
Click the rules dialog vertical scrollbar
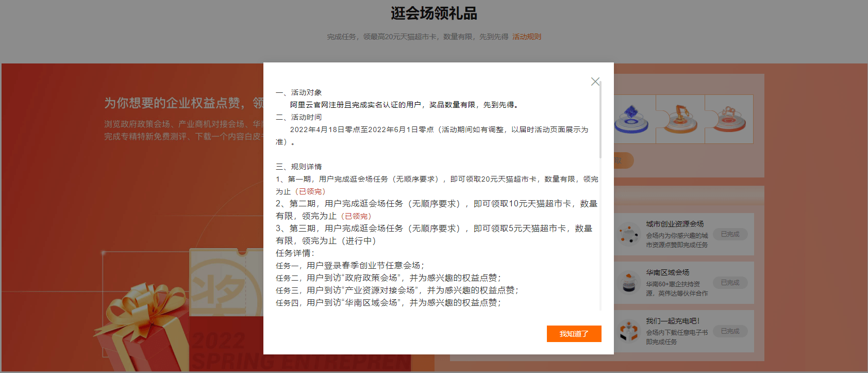coord(600,120)
